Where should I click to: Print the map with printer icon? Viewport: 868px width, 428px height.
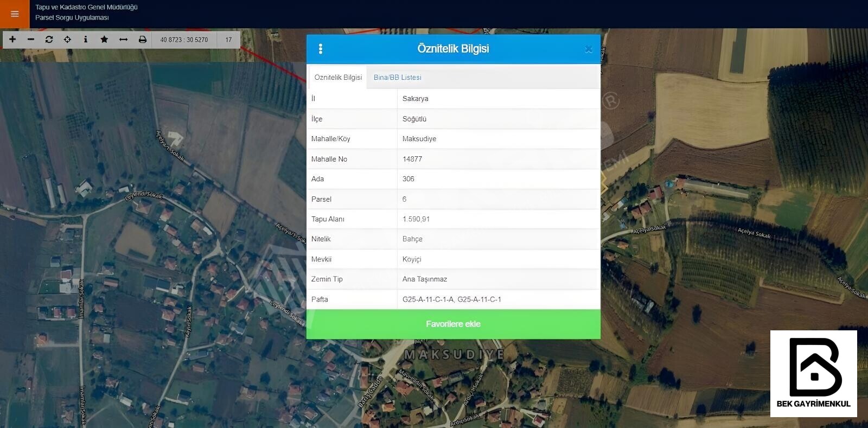143,40
